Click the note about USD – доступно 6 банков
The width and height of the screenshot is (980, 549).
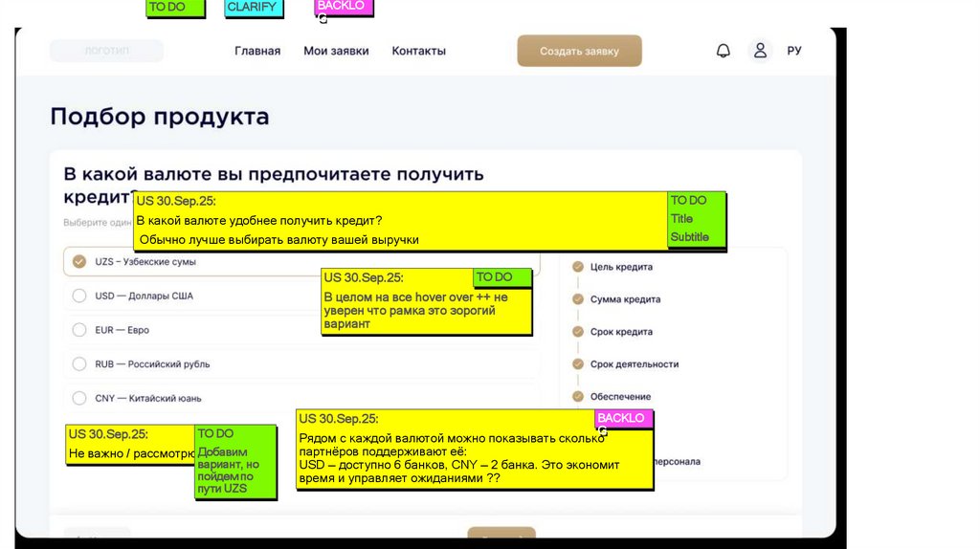coord(475,450)
